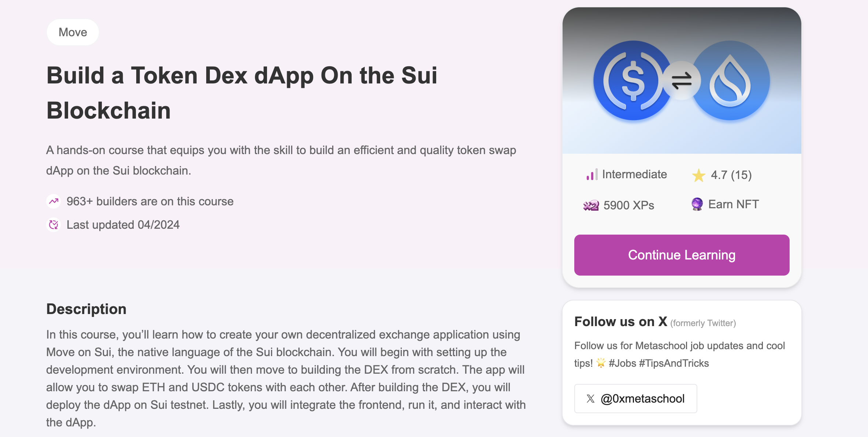Viewport: 868px width, 437px height.
Task: Click the Sui droplet coin icon
Action: coord(730,81)
